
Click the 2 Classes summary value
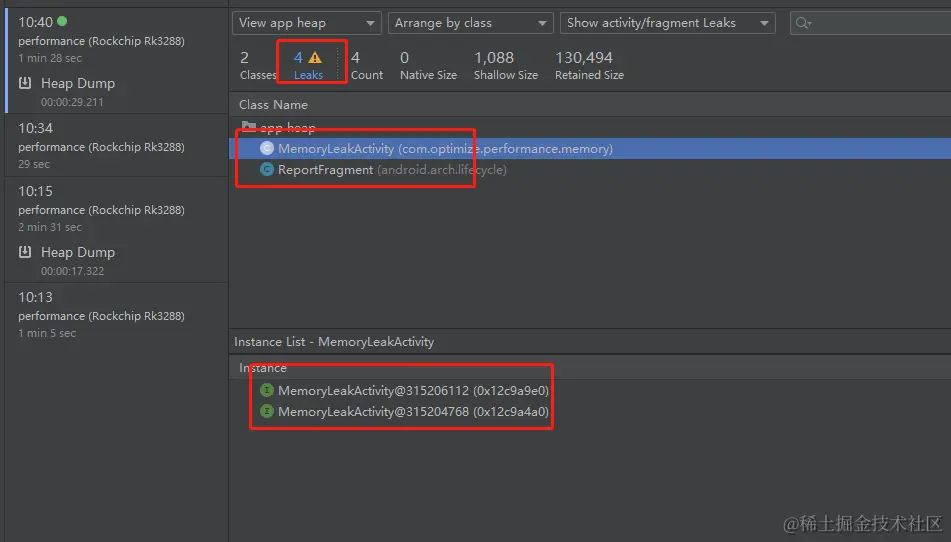[x=257, y=65]
